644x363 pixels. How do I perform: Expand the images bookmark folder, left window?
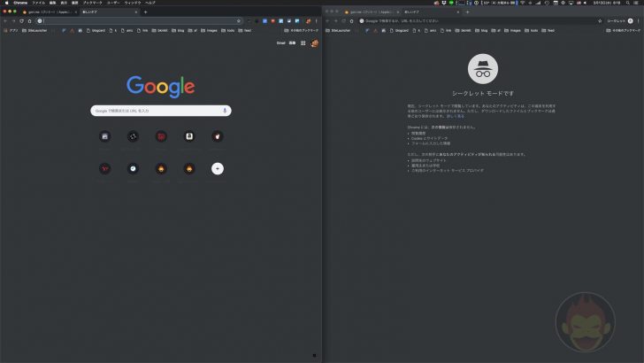coord(209,30)
